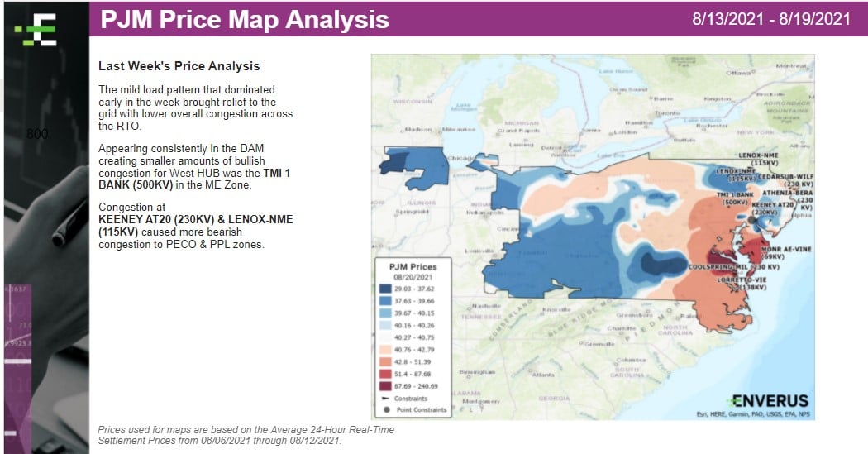Click the 8/13/2021 - 8/19/2021 date range
The image size is (868, 454).
772,19
